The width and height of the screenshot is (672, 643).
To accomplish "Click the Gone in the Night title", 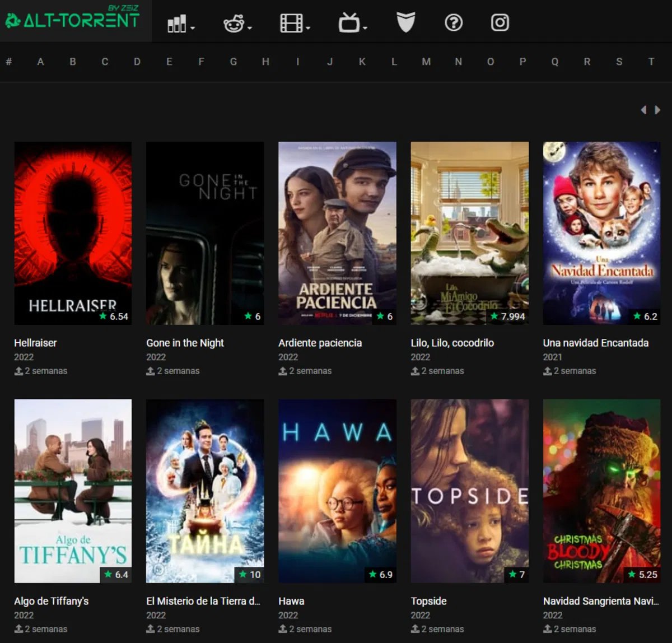I will [185, 343].
